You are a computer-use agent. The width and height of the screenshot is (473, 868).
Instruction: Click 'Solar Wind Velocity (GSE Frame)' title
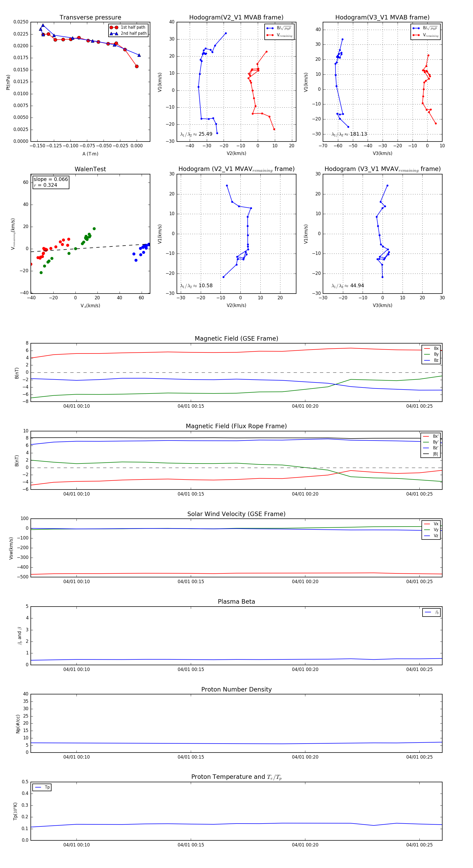[x=236, y=514]
